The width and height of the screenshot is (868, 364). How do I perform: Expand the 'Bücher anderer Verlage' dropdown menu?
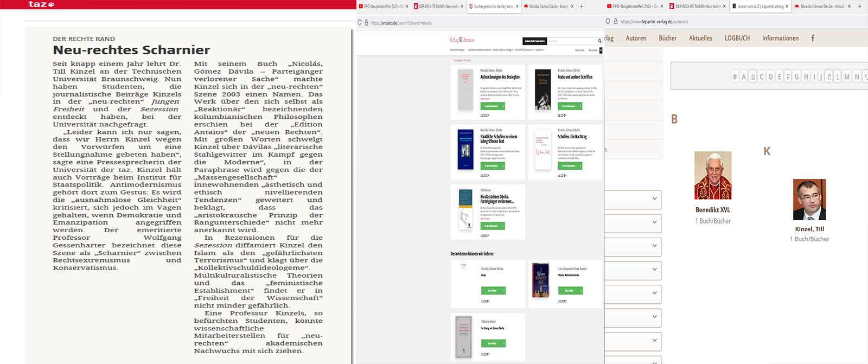pyautogui.click(x=503, y=50)
